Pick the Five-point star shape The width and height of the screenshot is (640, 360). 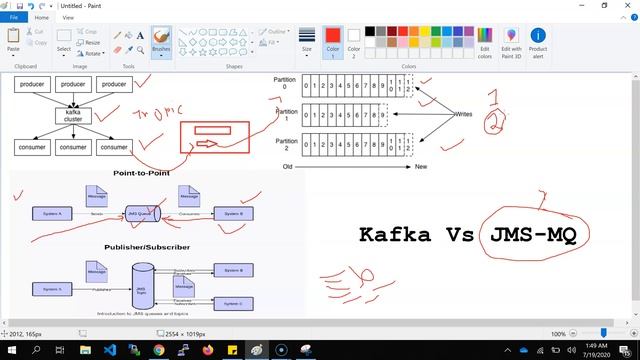(x=203, y=52)
